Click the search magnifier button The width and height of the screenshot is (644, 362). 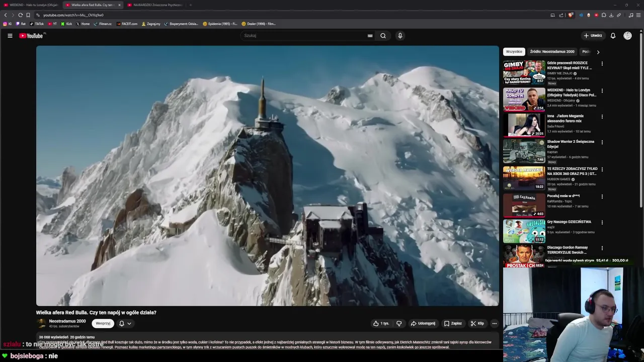(x=383, y=36)
